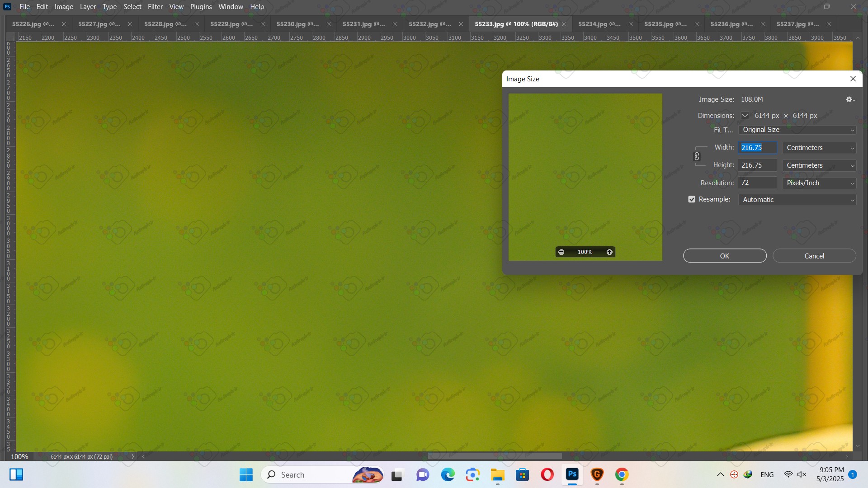
Task: Open the Plugins menu
Action: 201,7
